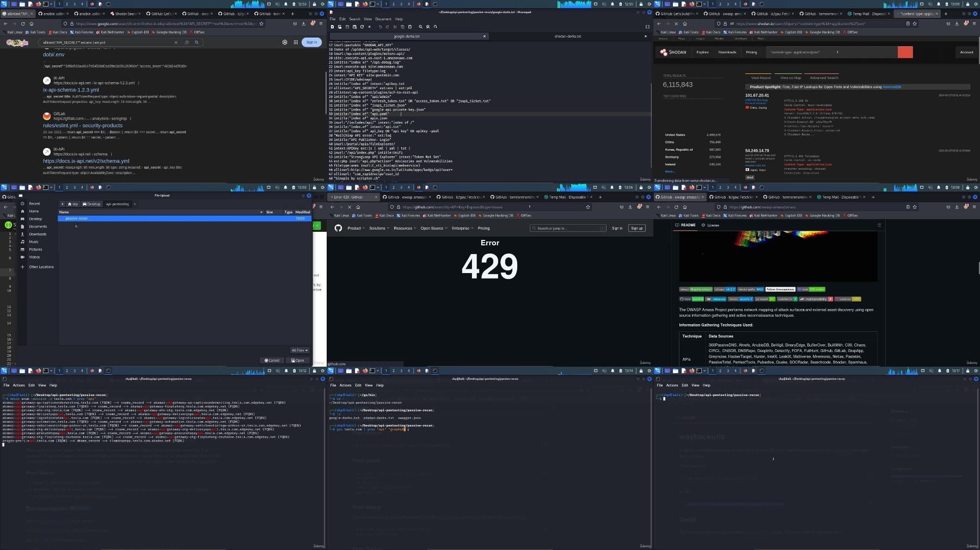This screenshot has width=980, height=550.
Task: Open the Google apps grid icon
Action: pos(296,42)
